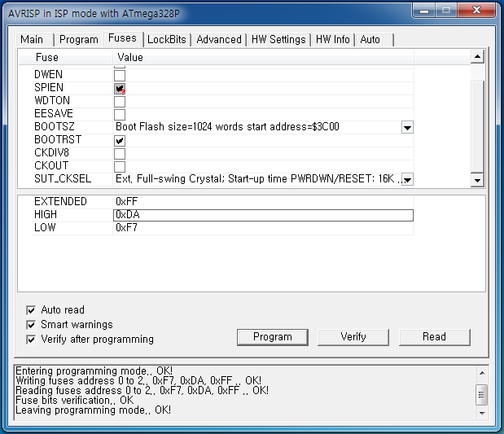Toggle the SPIEN fuse checkbox

coord(120,89)
